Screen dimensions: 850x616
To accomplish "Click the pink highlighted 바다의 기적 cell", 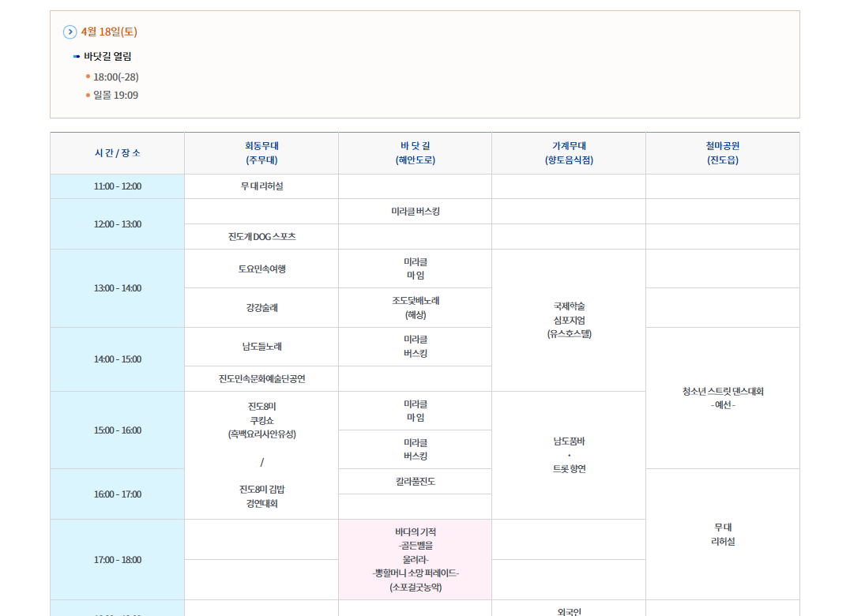I will tap(415, 560).
